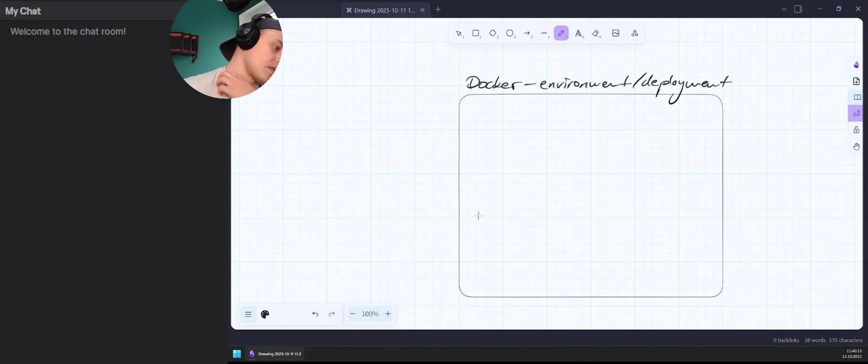Click the My Chat heading
868x364 pixels.
pos(23,11)
